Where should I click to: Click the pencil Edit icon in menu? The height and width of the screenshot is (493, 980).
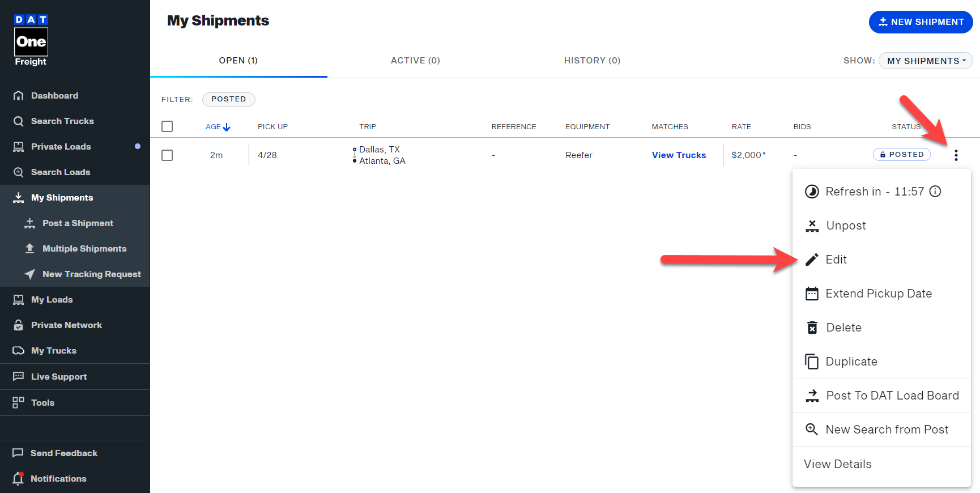[812, 260]
